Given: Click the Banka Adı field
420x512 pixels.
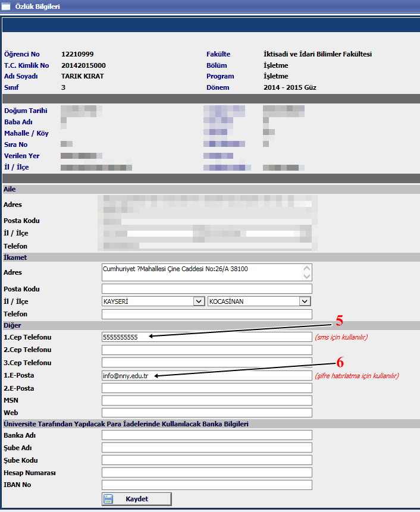Looking at the screenshot, I should (x=206, y=435).
